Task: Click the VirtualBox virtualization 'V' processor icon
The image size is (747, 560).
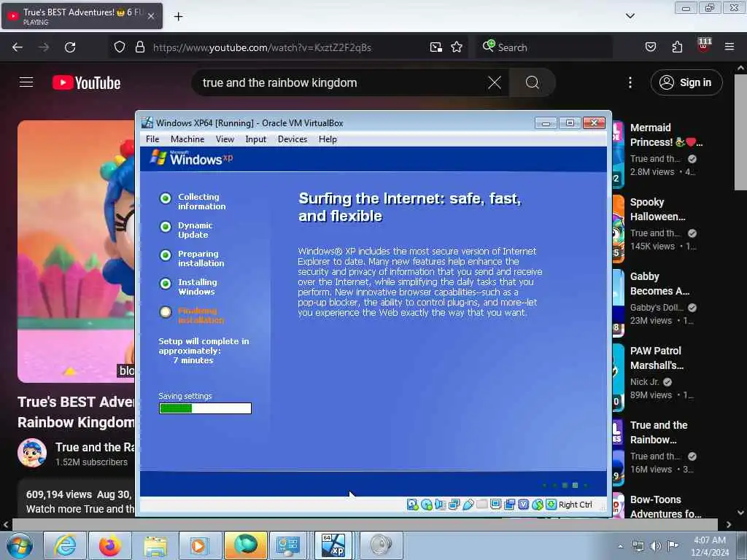Action: pyautogui.click(x=524, y=505)
